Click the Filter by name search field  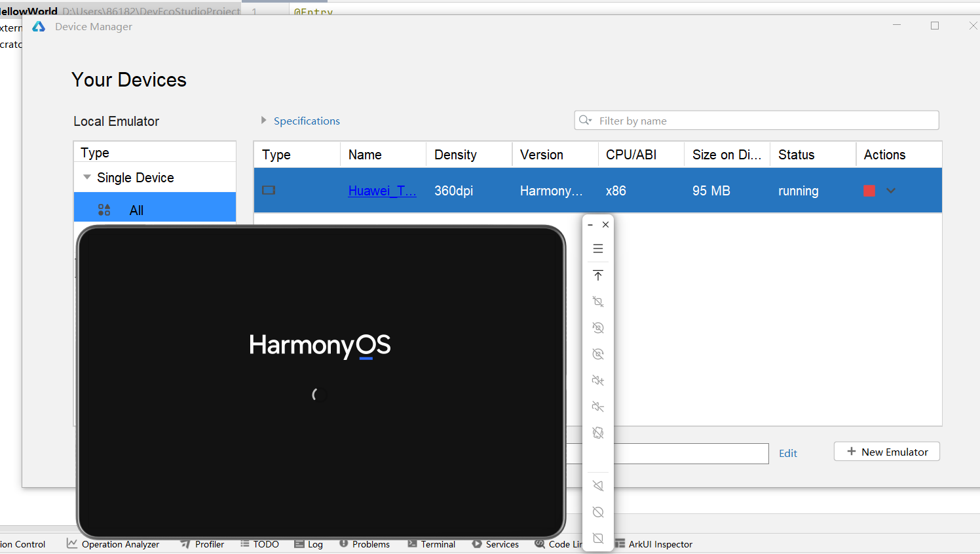757,121
